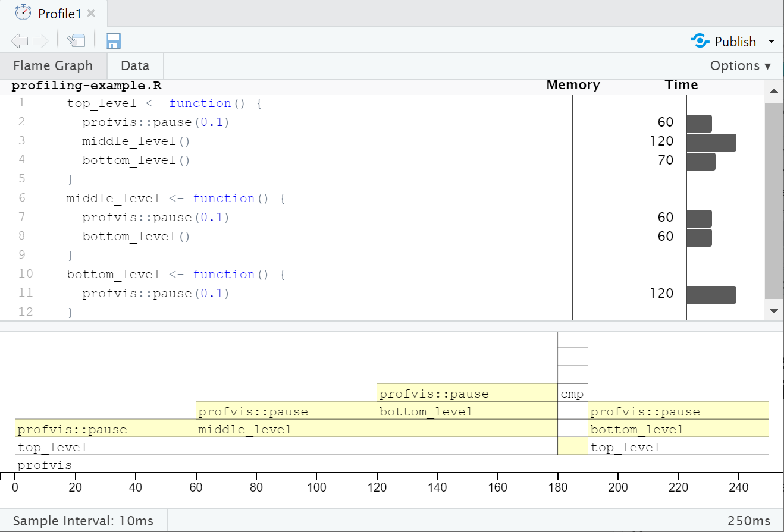
Task: Open the profile in a new window
Action: [x=76, y=40]
